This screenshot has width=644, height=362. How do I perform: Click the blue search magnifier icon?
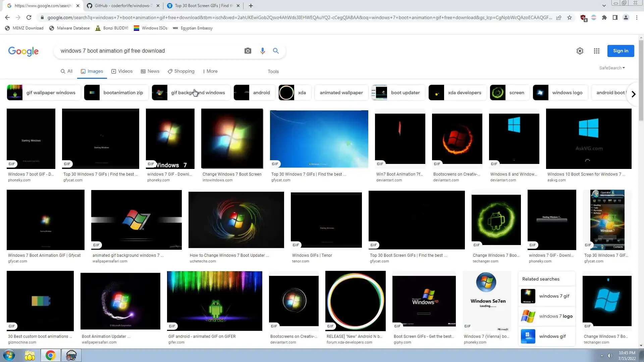(x=276, y=51)
